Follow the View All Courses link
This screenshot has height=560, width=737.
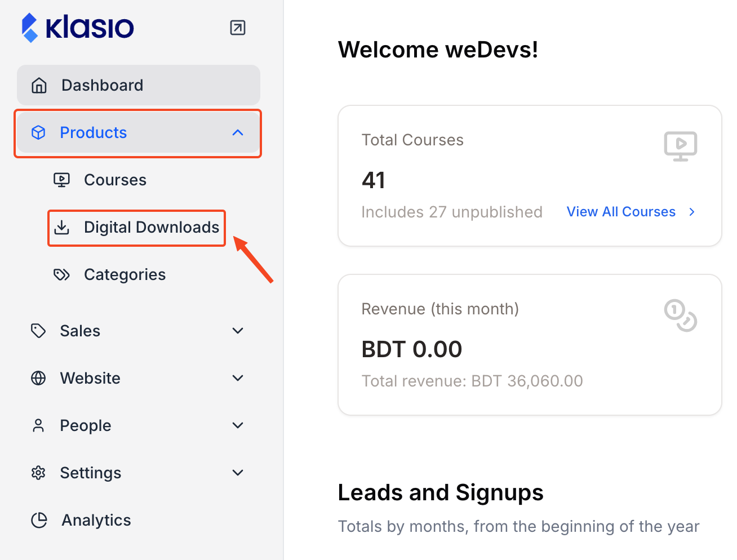621,212
